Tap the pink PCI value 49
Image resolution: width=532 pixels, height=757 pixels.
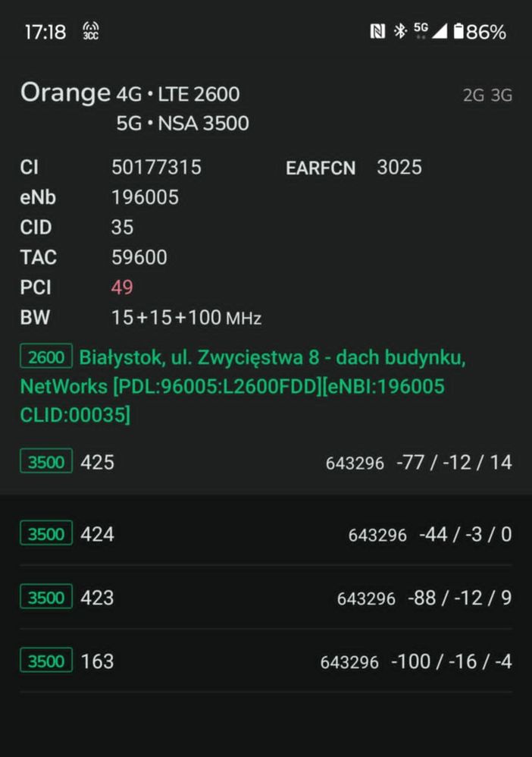tap(122, 287)
